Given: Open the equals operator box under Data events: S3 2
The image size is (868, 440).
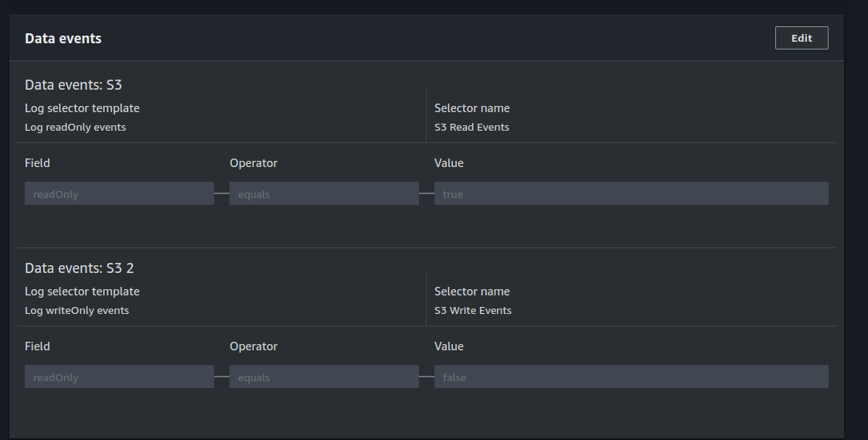Looking at the screenshot, I should point(324,377).
